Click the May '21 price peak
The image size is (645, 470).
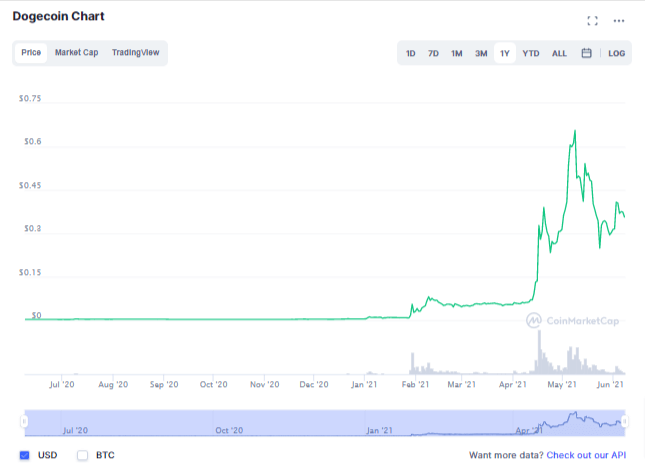point(575,131)
